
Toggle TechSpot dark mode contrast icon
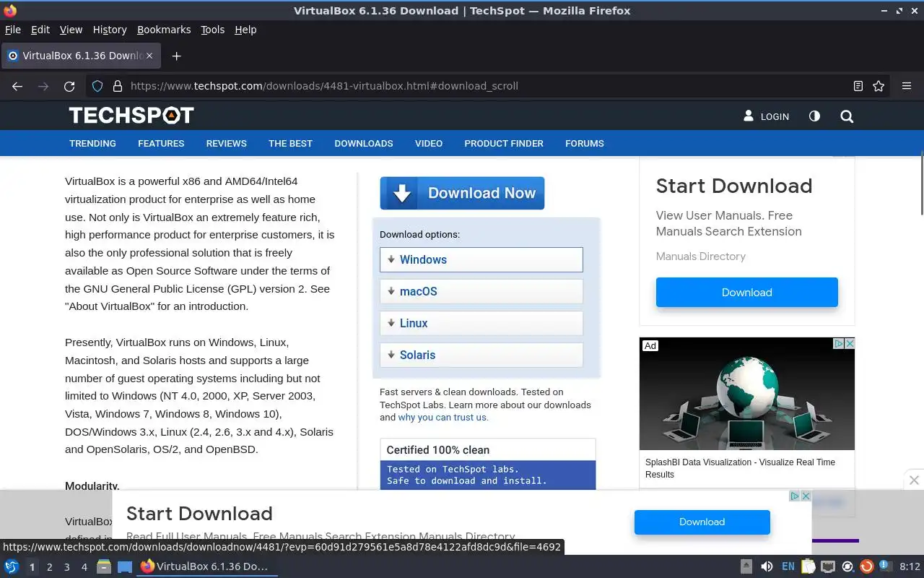point(814,116)
